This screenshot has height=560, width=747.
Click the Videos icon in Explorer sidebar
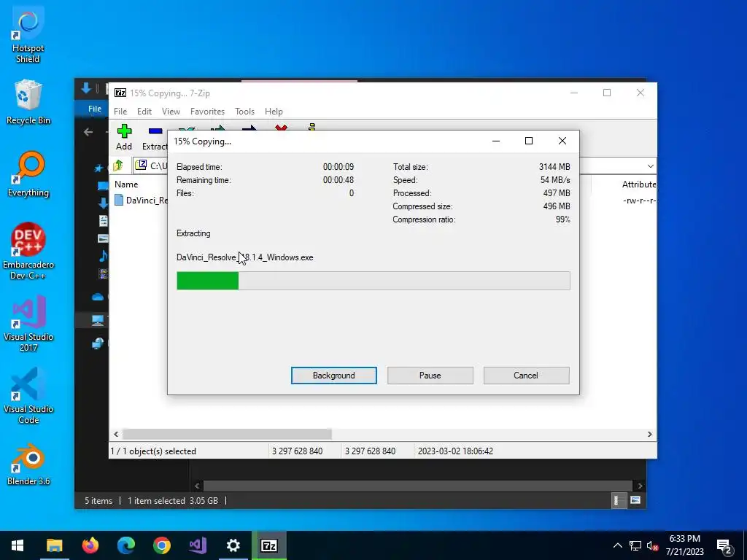103,273
